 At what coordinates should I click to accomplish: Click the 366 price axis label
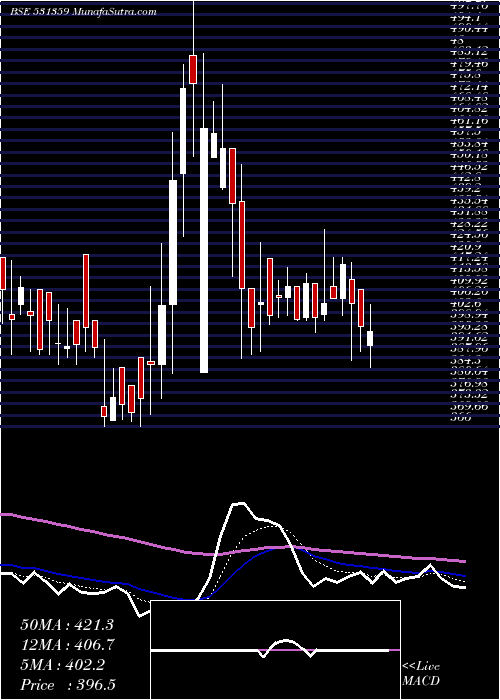point(460,418)
